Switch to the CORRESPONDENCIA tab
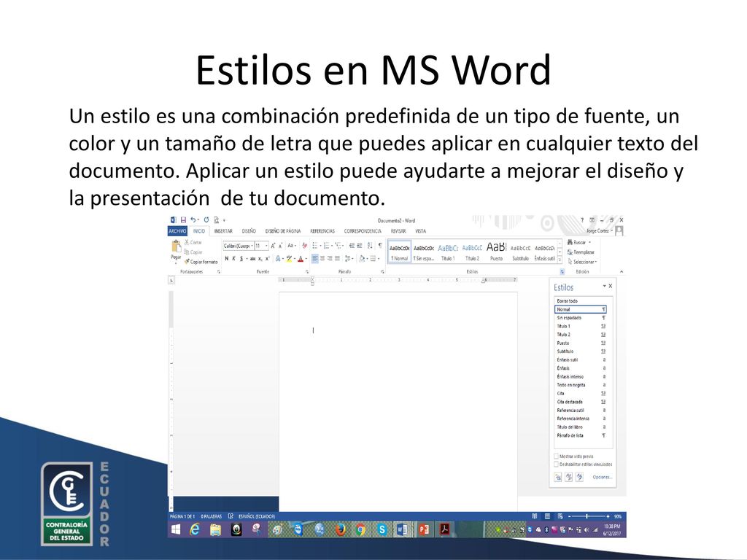747x560 pixels. click(x=363, y=231)
